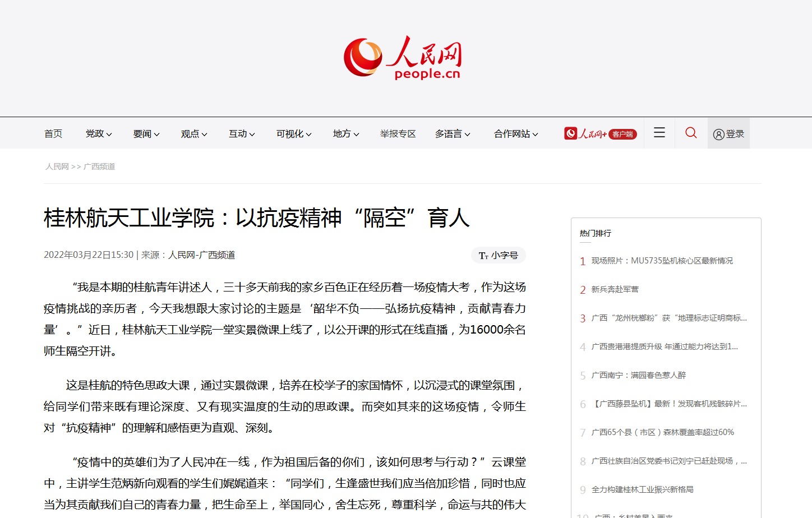Click the People.cn logo at top
The width and height of the screenshot is (812, 518).
pos(403,58)
